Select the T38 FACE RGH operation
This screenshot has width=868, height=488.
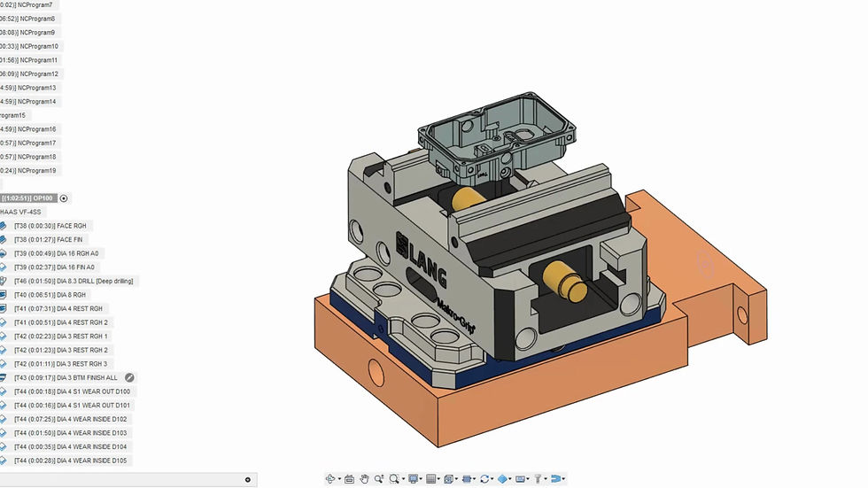[x=50, y=226]
